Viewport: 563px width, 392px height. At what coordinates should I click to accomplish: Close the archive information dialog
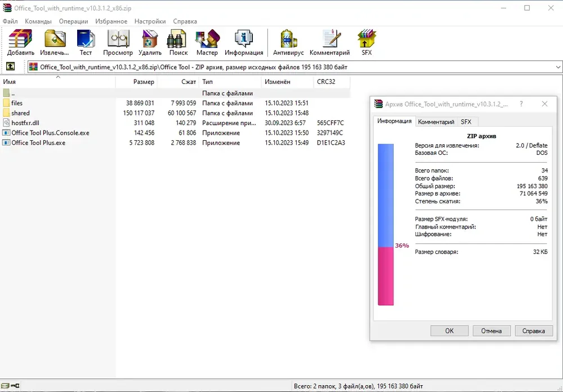click(544, 104)
